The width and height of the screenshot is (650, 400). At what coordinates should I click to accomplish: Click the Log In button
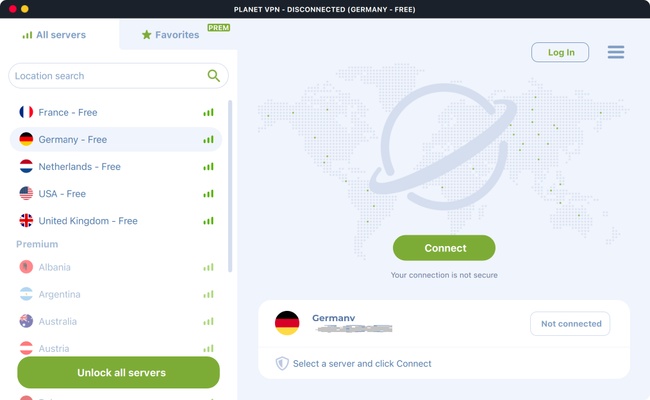pyautogui.click(x=560, y=52)
